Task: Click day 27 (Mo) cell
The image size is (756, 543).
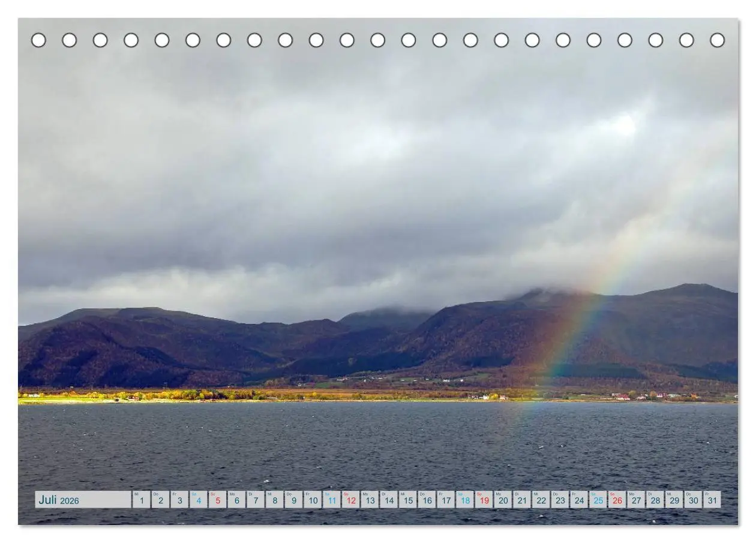Action: [x=637, y=499]
